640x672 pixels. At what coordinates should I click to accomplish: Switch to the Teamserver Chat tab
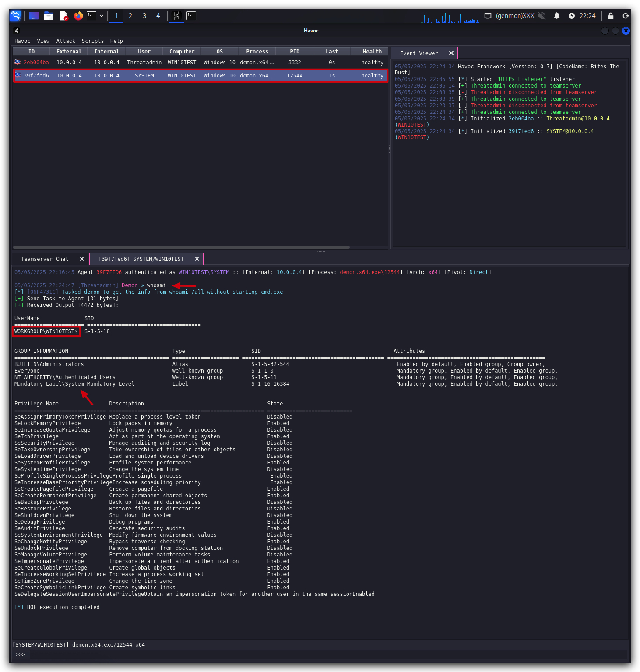click(x=45, y=259)
